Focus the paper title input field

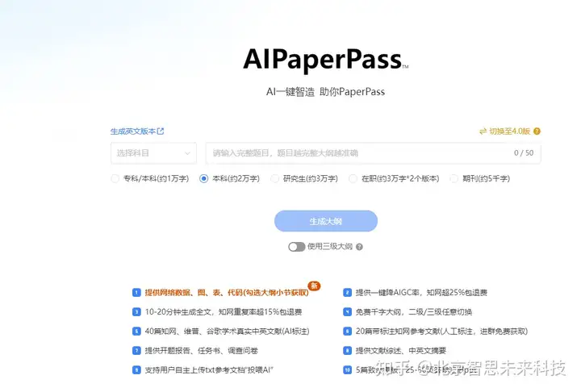point(373,153)
